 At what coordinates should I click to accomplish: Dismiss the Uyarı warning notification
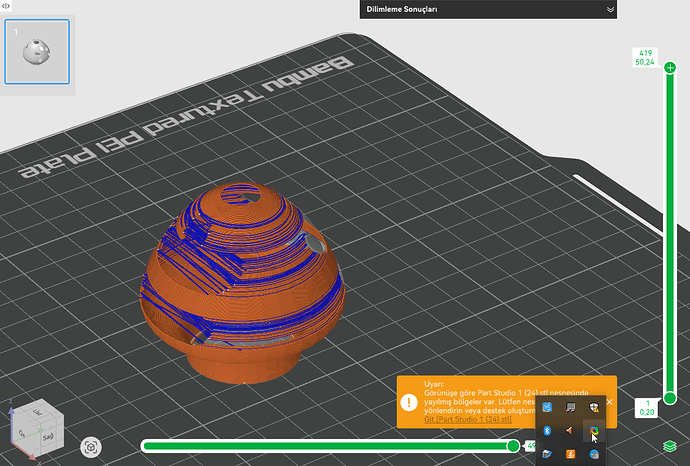click(x=609, y=402)
